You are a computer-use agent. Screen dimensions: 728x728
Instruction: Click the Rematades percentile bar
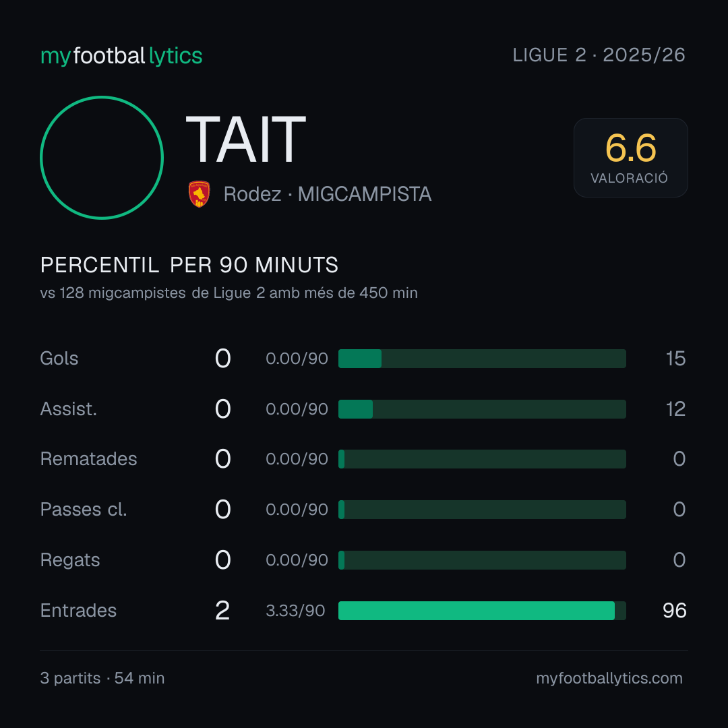point(482,459)
